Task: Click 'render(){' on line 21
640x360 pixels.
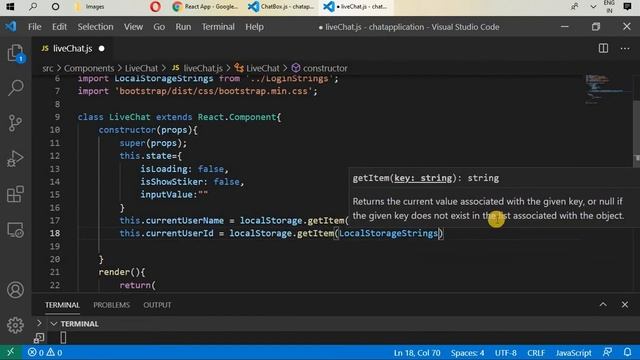Action: point(122,272)
